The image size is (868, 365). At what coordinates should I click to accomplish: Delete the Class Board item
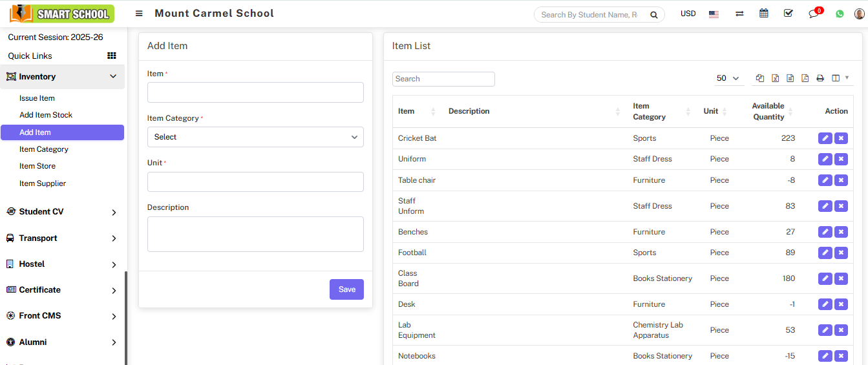(x=841, y=278)
